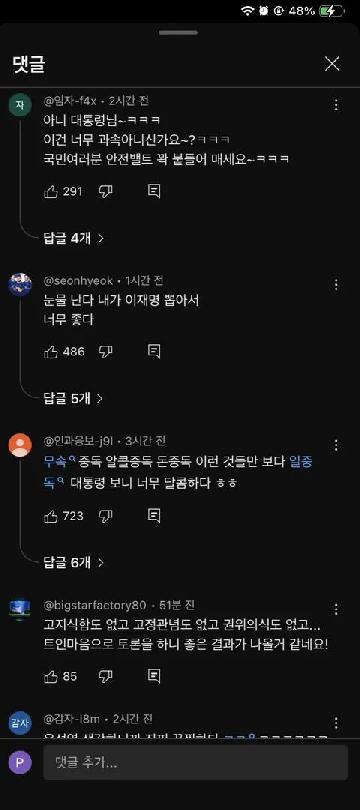Open more options for @임자-f4x comment
Viewport: 360px width, 810px height.
point(336,105)
